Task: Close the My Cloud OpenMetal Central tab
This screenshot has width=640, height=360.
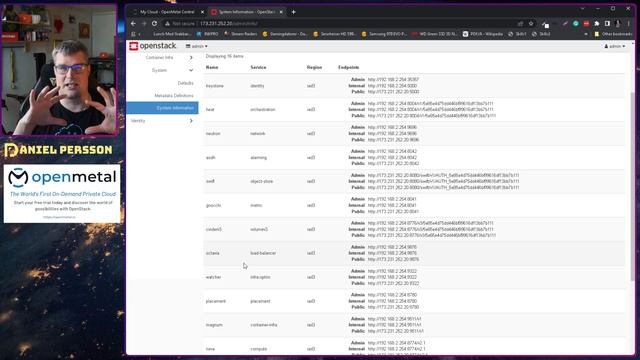Action: pyautogui.click(x=202, y=12)
